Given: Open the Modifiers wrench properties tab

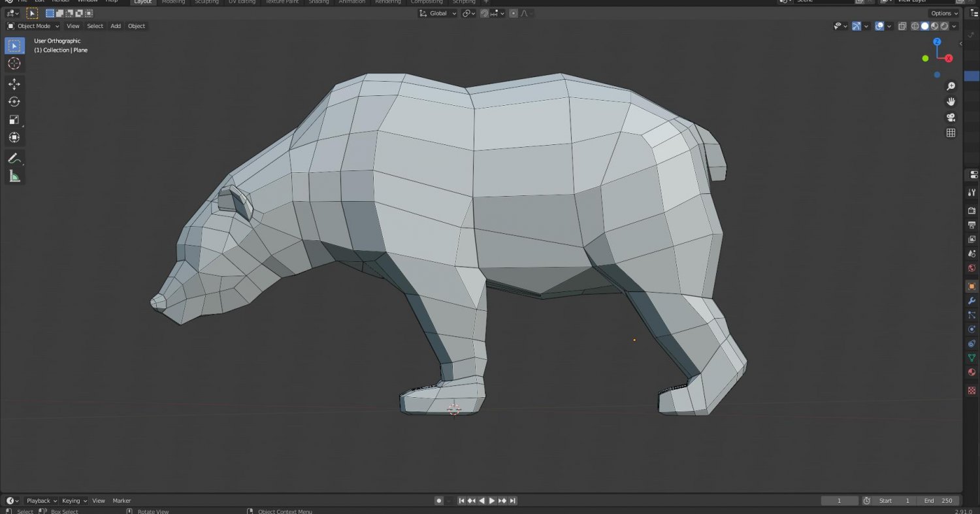Looking at the screenshot, I should coord(972,300).
